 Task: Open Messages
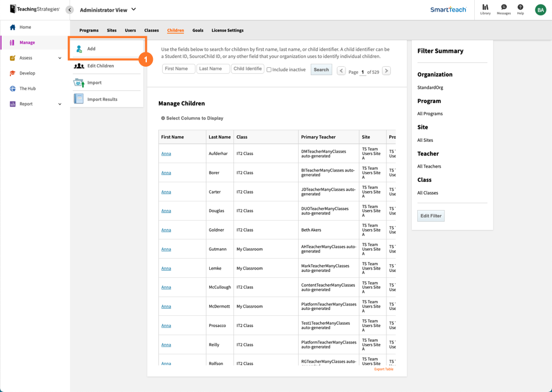click(x=503, y=9)
